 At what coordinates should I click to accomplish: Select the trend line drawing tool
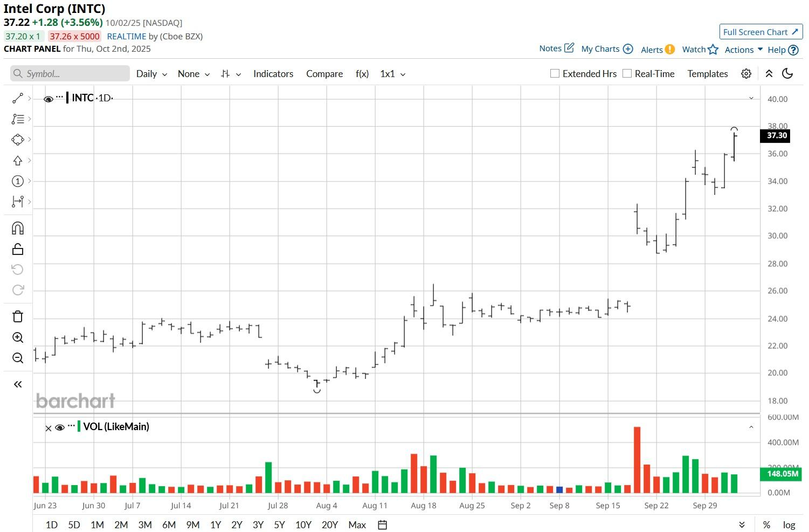pos(18,98)
